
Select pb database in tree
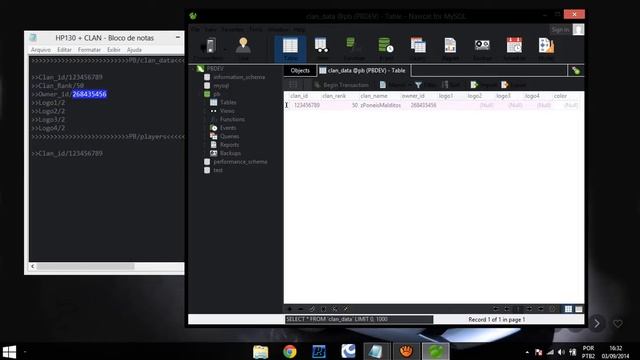(212, 94)
